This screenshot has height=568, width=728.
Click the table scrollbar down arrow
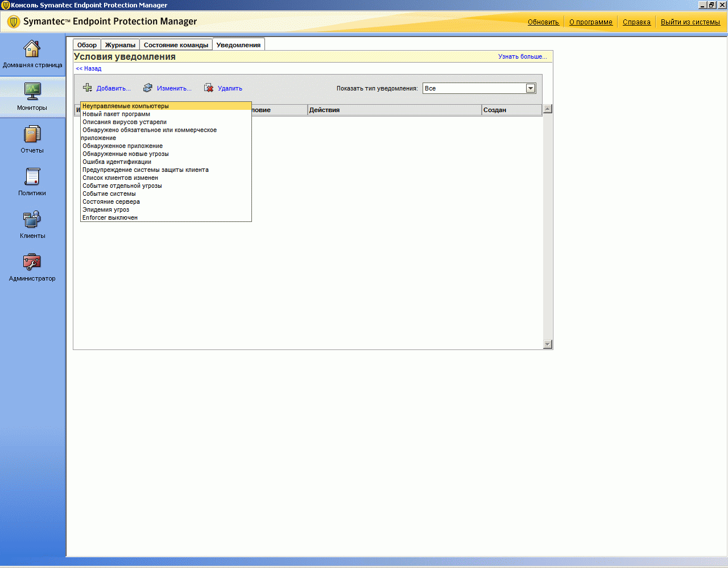pos(548,344)
